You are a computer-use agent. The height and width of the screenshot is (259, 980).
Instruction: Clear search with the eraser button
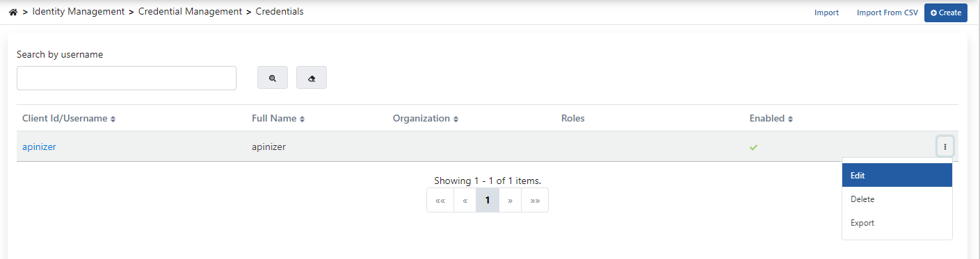click(312, 78)
